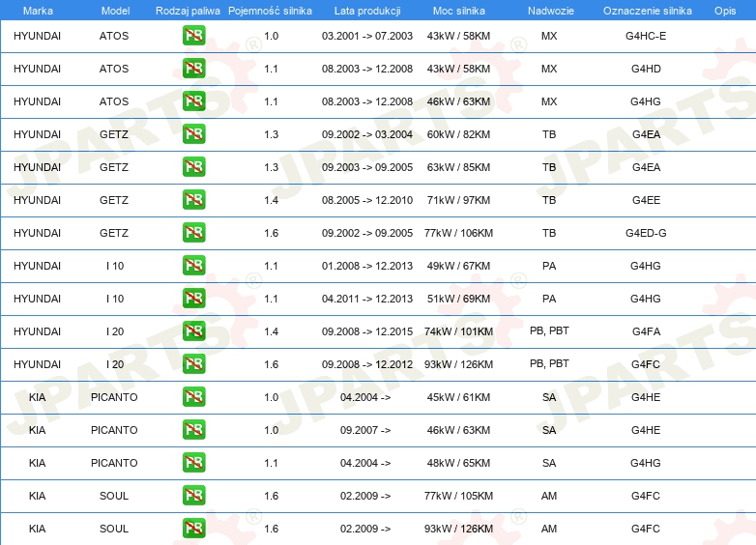The height and width of the screenshot is (545, 756).
Task: Click power value 77kW / 105KM
Action: 458,496
